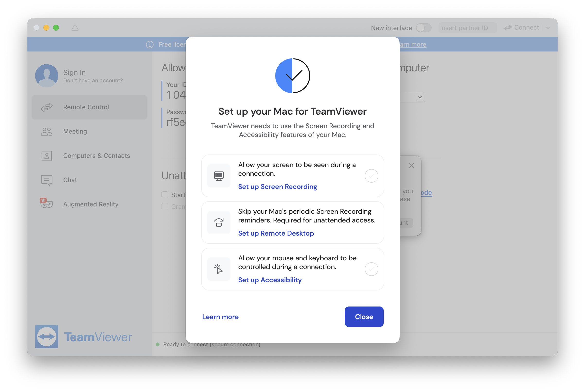Click the Your ID label
This screenshot has width=585, height=392.
point(176,85)
